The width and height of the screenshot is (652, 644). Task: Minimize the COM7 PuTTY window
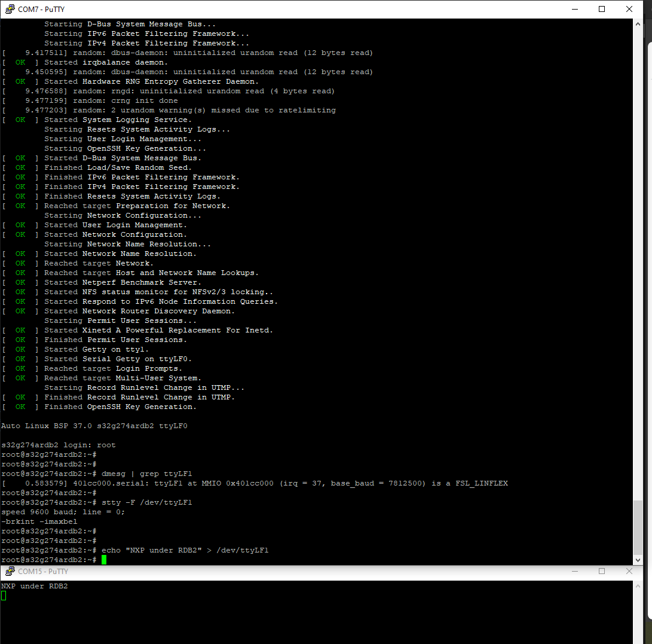click(x=574, y=9)
